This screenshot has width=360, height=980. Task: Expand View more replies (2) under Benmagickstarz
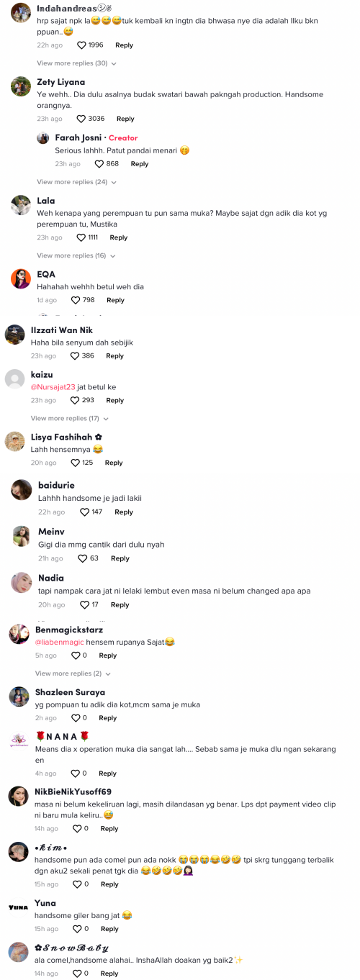pyautogui.click(x=73, y=673)
